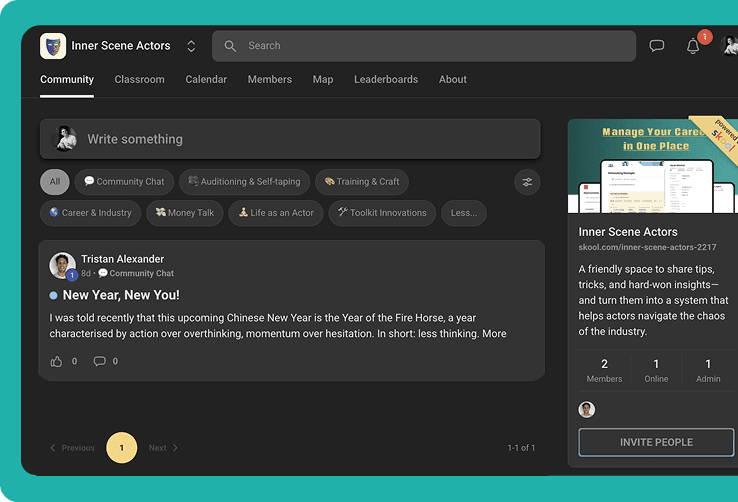Filter posts by Community Chat
Screen dimensions: 738x502
(x=124, y=182)
